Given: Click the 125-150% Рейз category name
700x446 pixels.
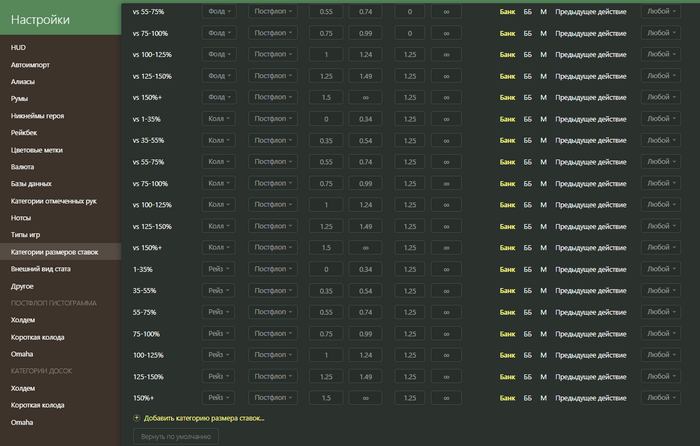Looking at the screenshot, I should (x=148, y=377).
